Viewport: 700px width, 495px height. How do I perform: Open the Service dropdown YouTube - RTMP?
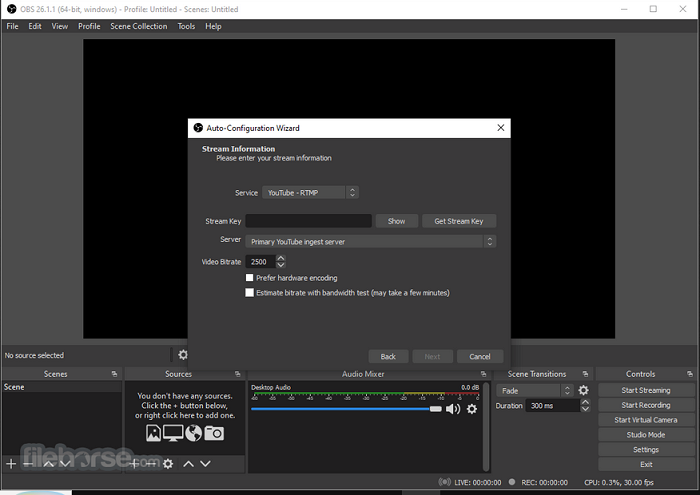(309, 192)
